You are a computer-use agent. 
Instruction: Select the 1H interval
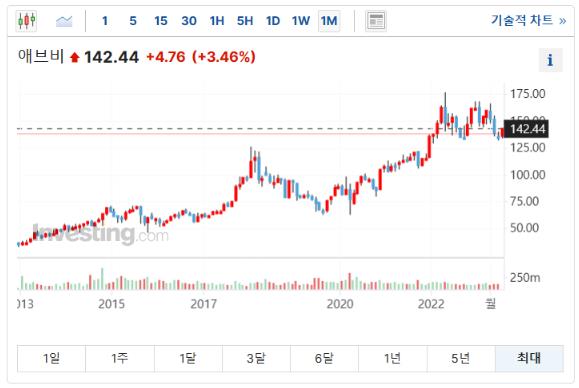coord(217,21)
